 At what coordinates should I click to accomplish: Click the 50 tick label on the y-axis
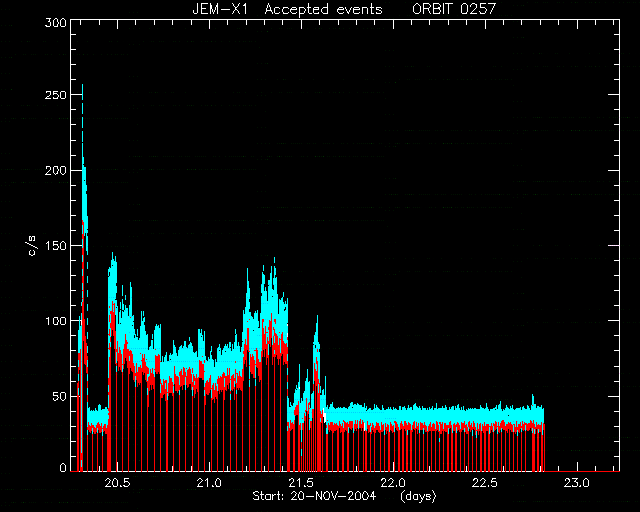tap(59, 396)
